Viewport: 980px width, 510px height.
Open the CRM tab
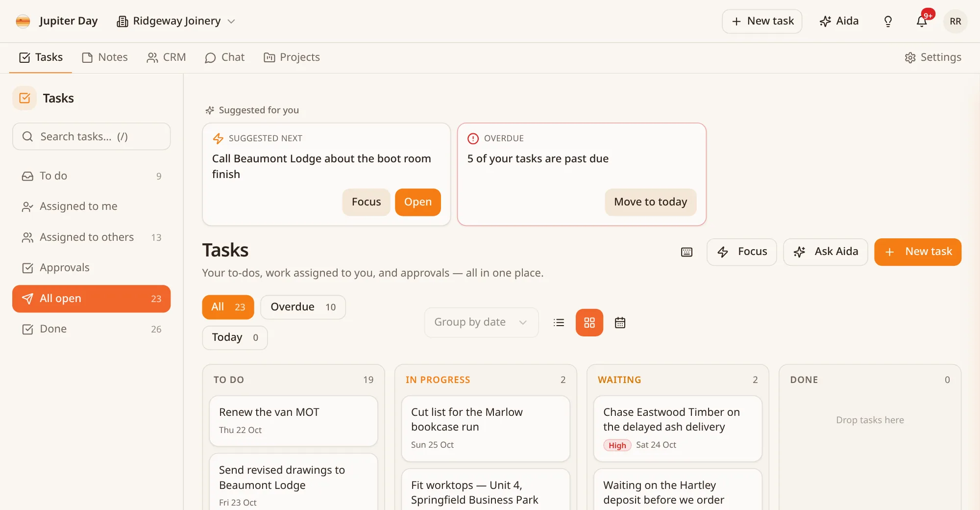coord(166,57)
